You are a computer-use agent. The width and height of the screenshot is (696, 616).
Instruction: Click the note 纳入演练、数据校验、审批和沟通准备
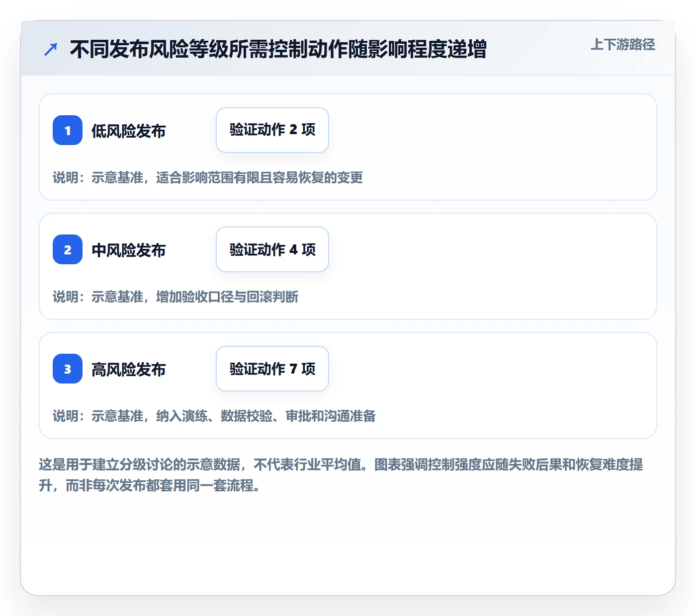coord(266,416)
